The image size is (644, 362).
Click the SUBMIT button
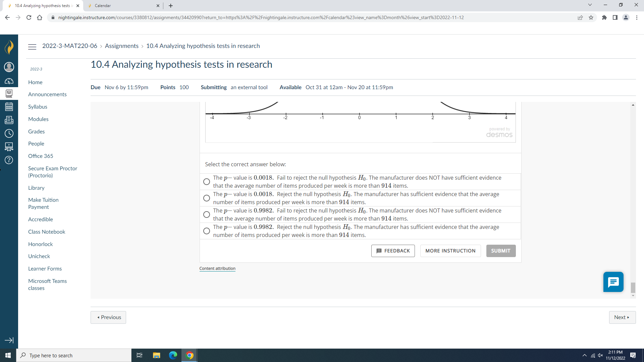click(x=501, y=251)
